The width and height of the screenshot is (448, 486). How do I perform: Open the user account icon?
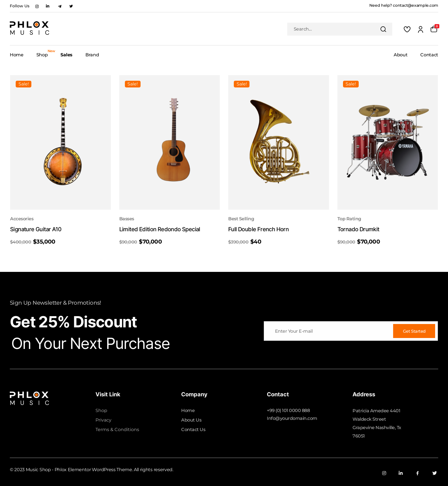click(x=421, y=29)
